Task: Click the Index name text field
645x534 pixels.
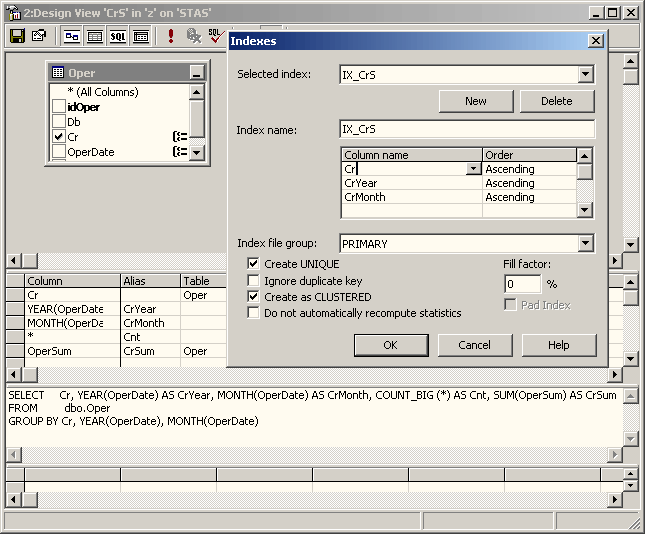Action: pos(467,129)
